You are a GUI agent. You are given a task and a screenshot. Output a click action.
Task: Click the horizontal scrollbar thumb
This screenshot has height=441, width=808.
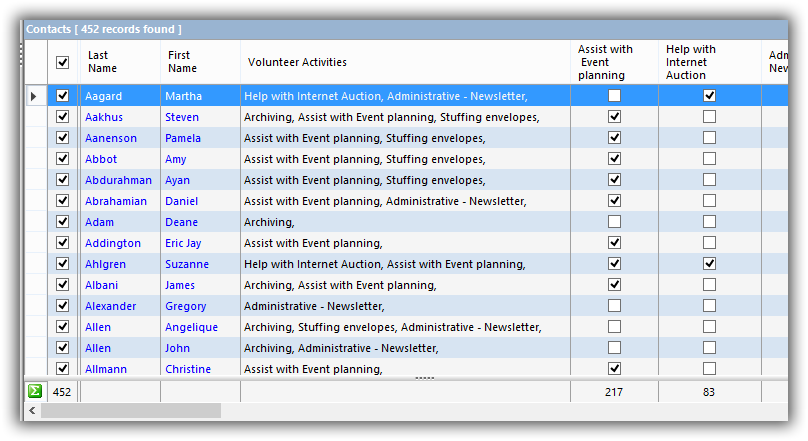pyautogui.click(x=130, y=411)
